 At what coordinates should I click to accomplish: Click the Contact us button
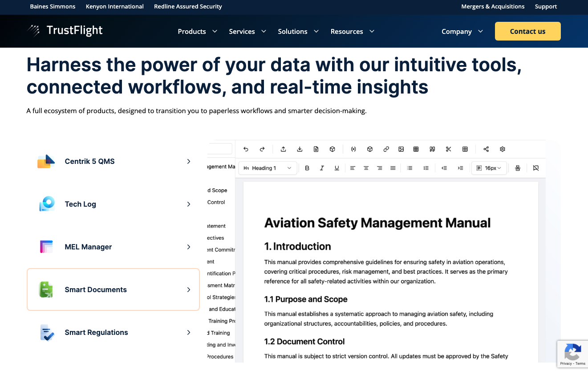pyautogui.click(x=527, y=31)
